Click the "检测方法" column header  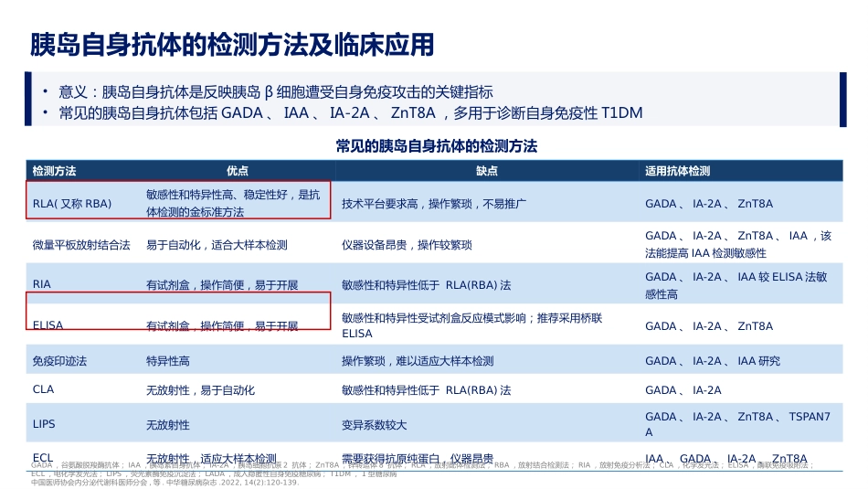[x=54, y=171]
